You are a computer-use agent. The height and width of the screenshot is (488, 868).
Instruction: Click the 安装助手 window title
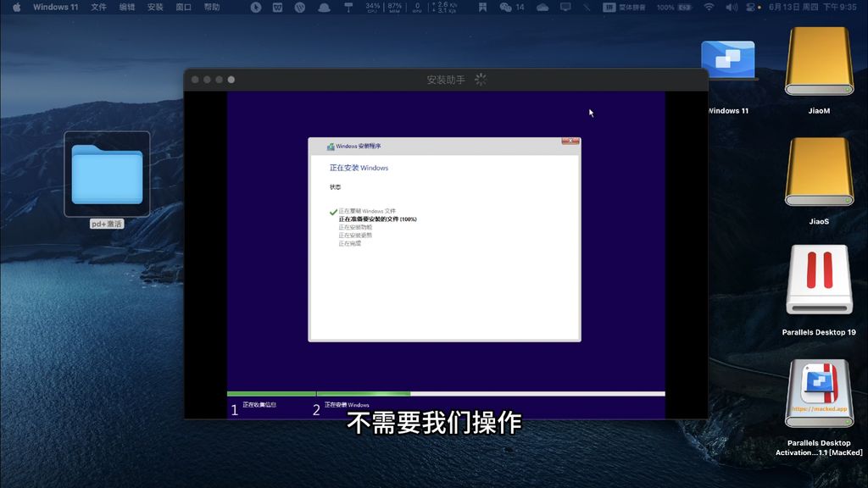446,80
